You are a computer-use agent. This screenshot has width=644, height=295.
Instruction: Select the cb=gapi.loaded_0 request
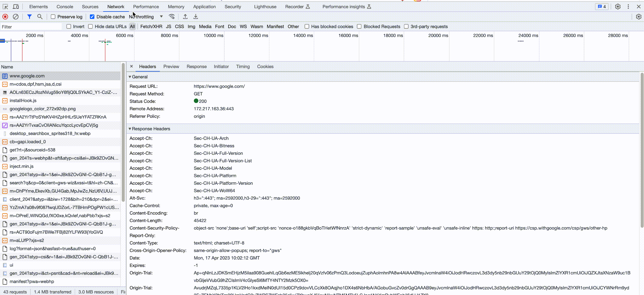61,142
